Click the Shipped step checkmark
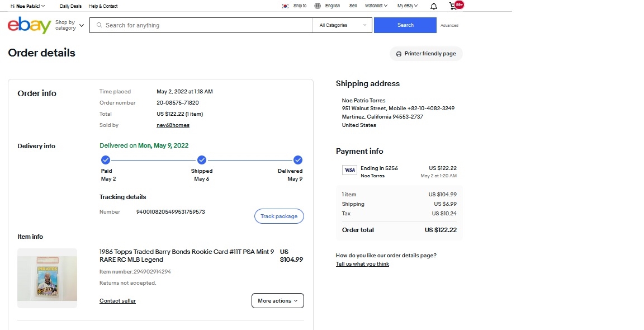The image size is (644, 330). pyautogui.click(x=202, y=160)
